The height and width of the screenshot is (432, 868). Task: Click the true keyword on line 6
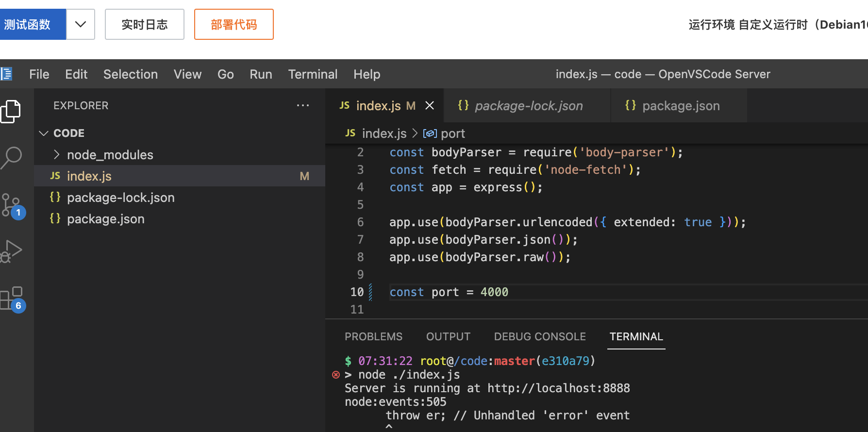point(698,222)
